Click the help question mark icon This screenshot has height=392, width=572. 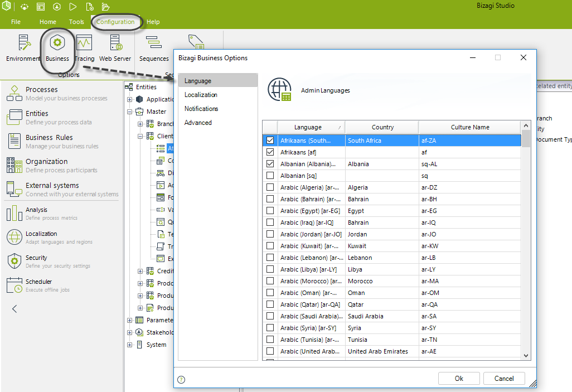point(181,380)
